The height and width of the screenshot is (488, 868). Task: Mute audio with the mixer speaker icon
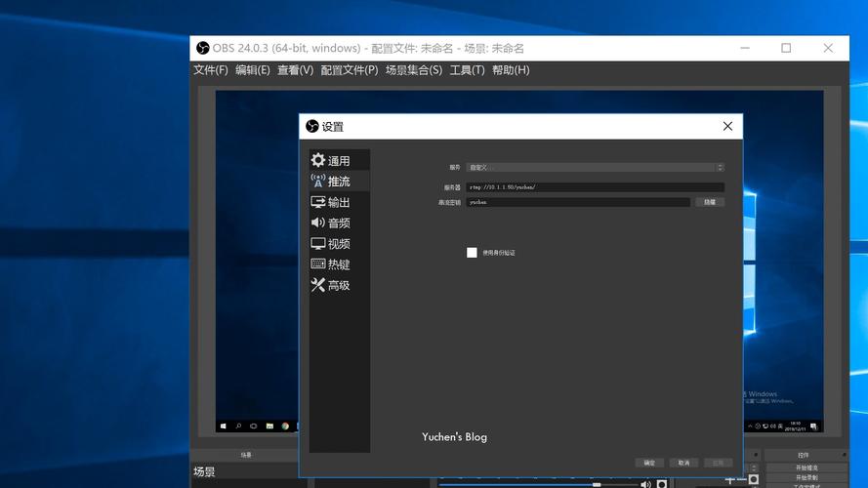645,484
